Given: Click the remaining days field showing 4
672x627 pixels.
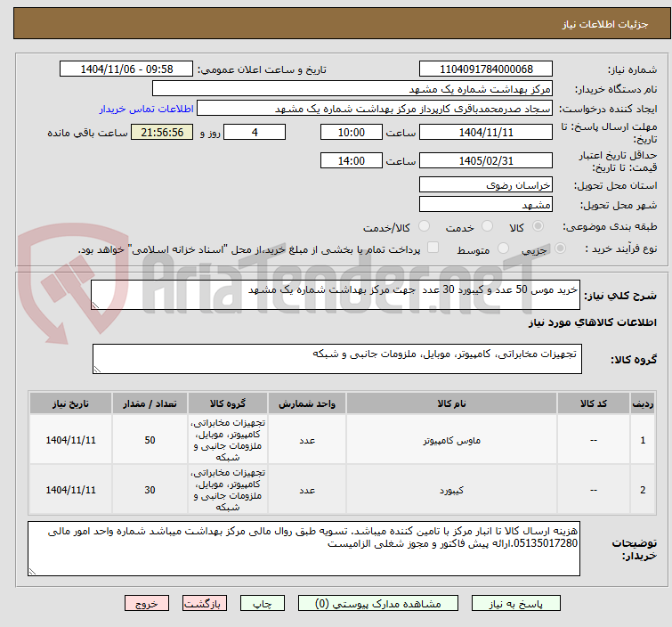Looking at the screenshot, I should [x=255, y=132].
